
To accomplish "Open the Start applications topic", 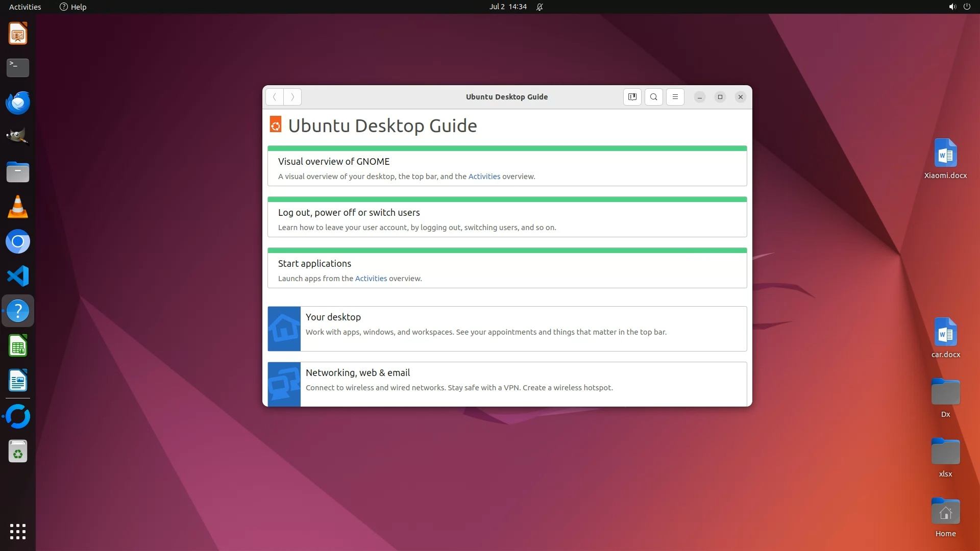I will point(314,264).
